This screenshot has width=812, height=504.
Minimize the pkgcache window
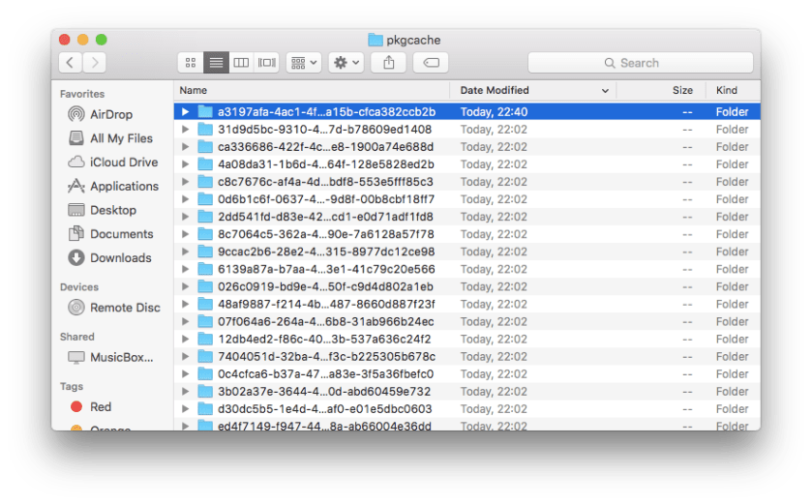[x=83, y=40]
